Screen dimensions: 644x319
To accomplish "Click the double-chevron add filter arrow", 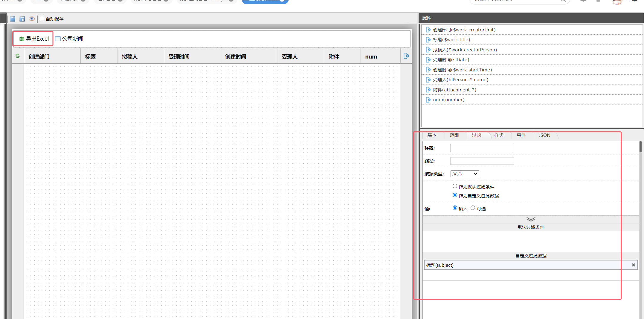I will (531, 219).
